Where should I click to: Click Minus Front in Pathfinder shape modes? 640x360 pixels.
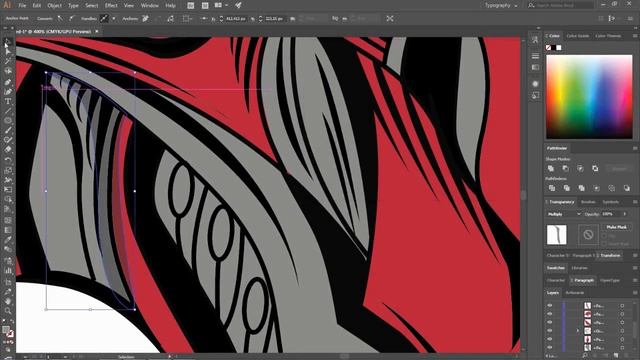(565, 168)
